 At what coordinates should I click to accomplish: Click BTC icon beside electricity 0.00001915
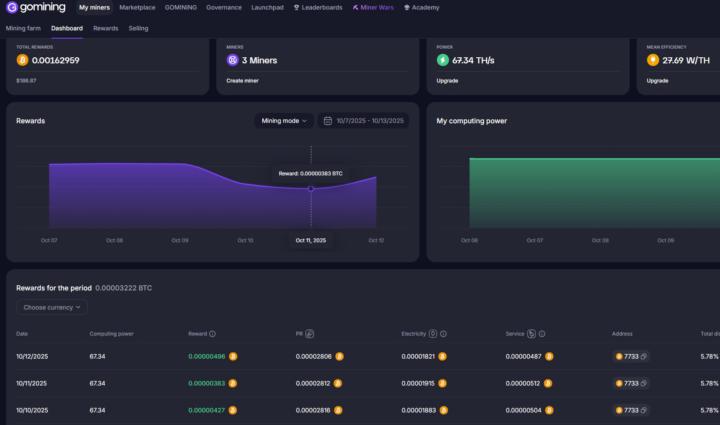pyautogui.click(x=442, y=384)
